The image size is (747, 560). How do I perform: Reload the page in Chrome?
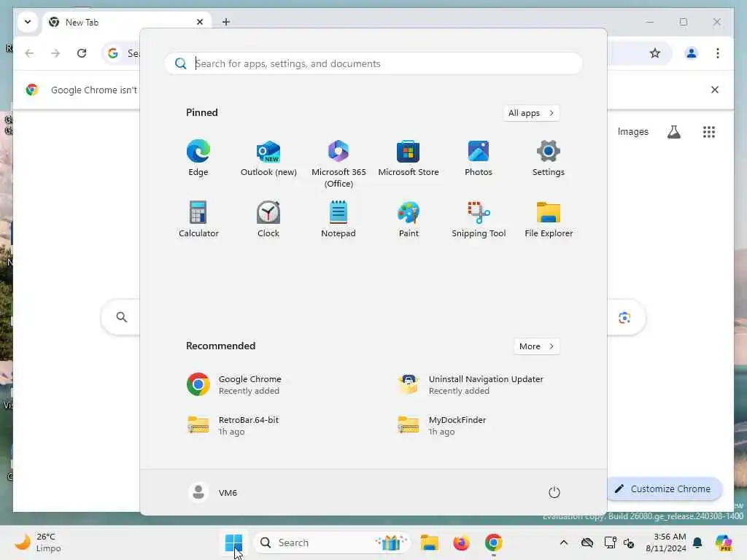82,52
